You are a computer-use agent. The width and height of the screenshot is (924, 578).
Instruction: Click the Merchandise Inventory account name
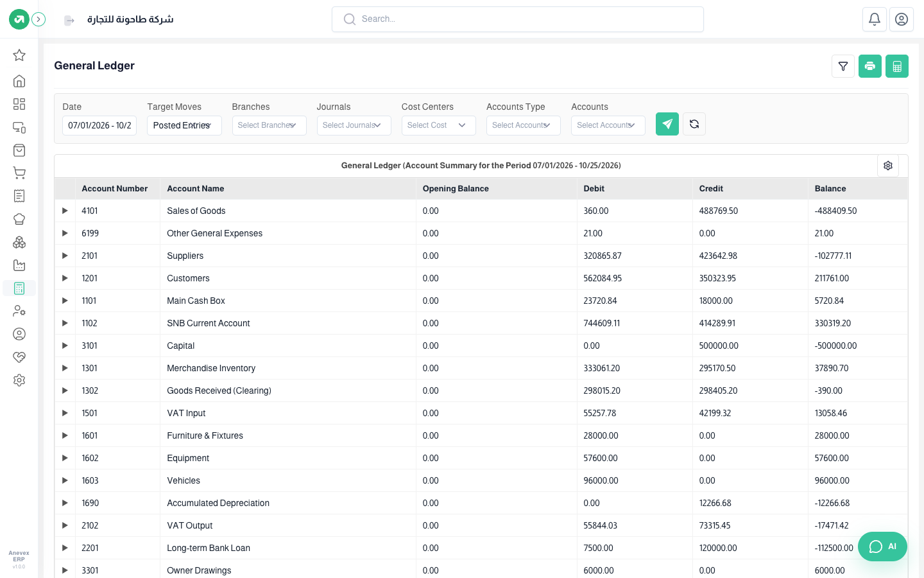[211, 368]
